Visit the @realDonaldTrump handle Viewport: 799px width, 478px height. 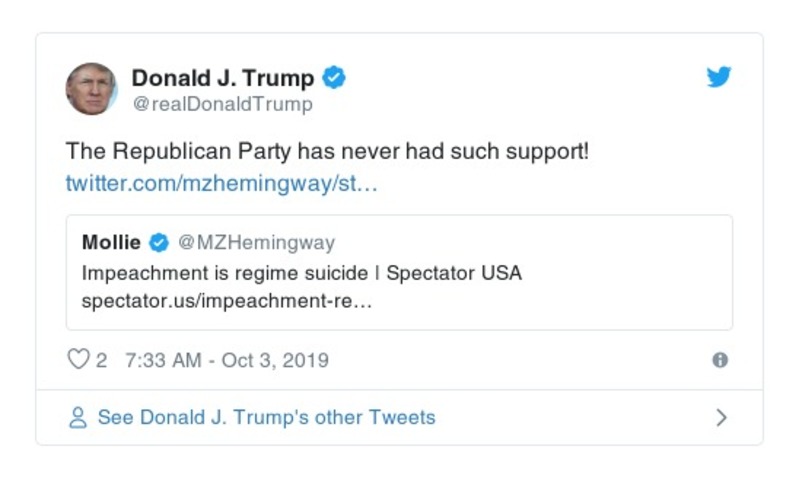[222, 104]
